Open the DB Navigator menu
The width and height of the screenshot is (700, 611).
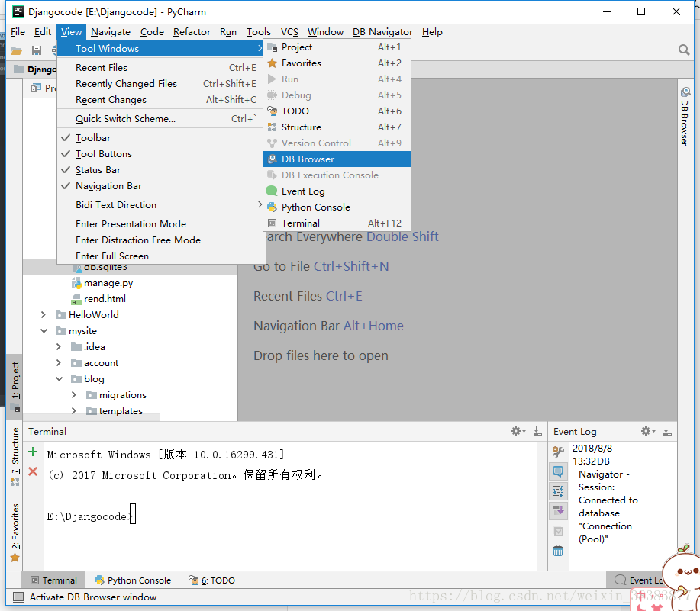pyautogui.click(x=382, y=32)
